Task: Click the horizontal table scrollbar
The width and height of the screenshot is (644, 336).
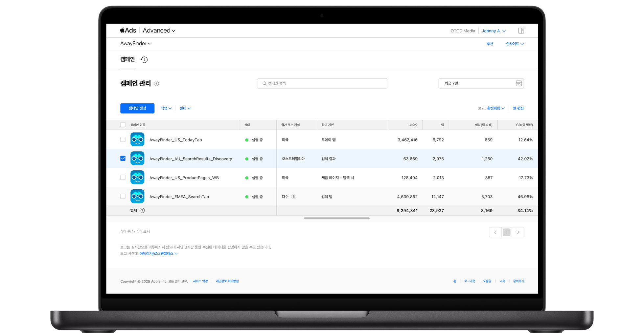Action: coord(337,218)
